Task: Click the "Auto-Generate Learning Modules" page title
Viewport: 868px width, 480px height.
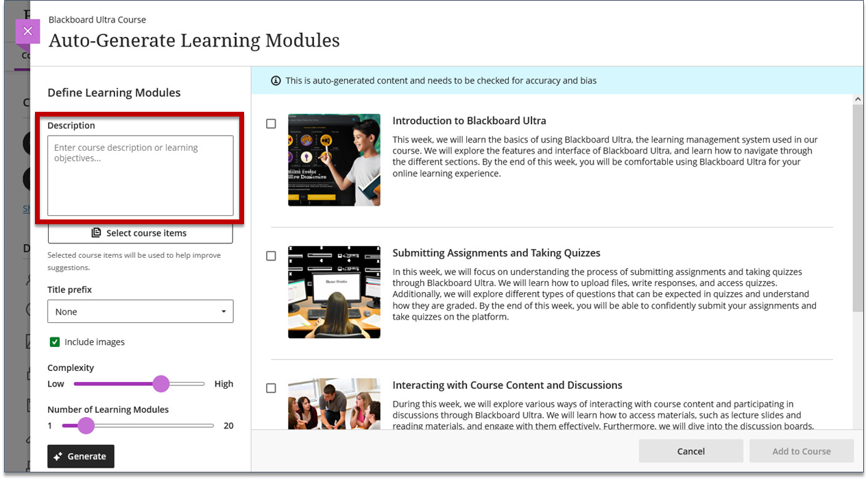Action: pyautogui.click(x=194, y=40)
